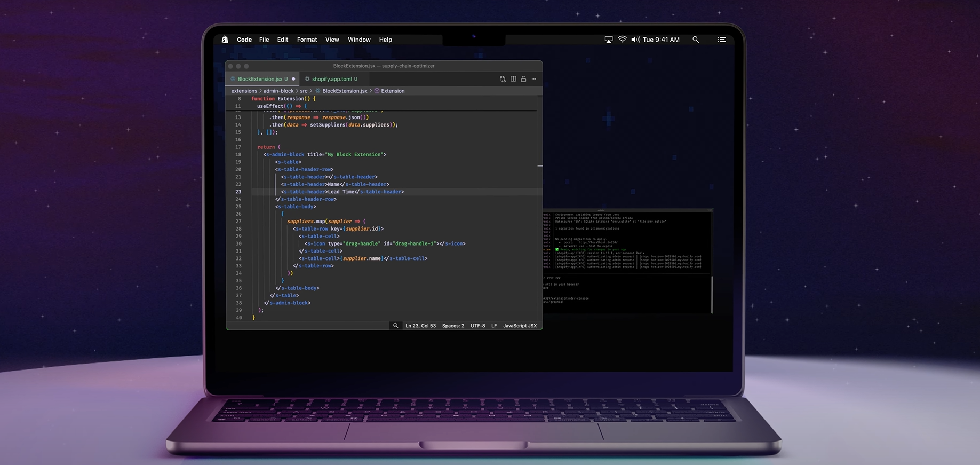Open the View menu
The image size is (980, 465).
332,40
